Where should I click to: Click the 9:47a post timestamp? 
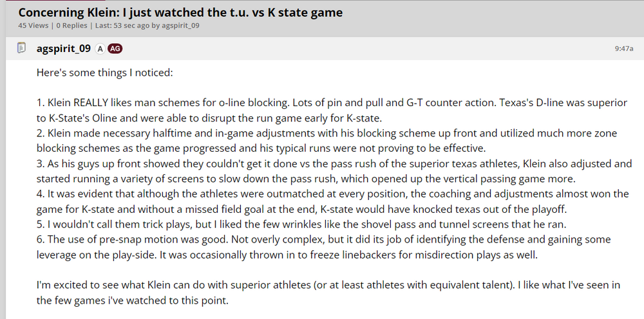click(x=624, y=48)
